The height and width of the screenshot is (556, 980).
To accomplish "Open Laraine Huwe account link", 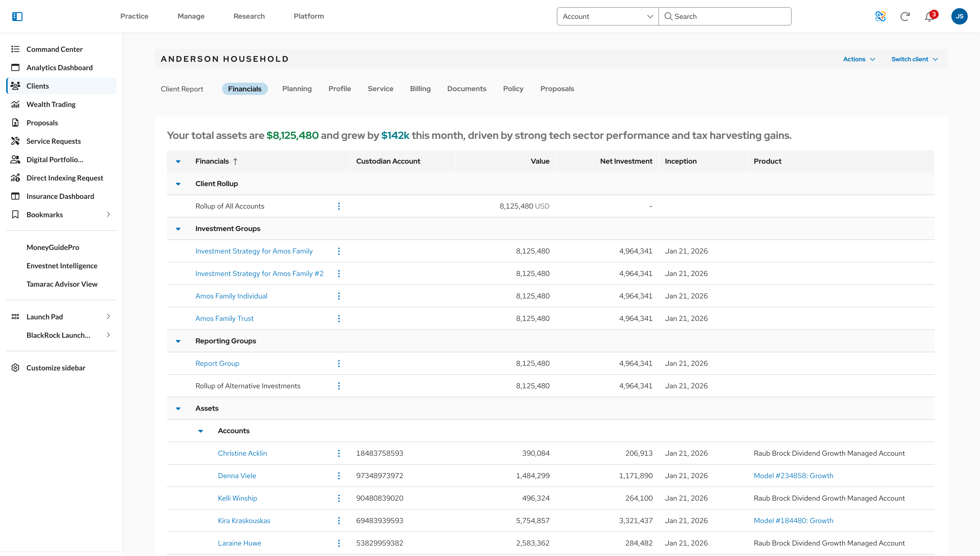I will coord(239,543).
